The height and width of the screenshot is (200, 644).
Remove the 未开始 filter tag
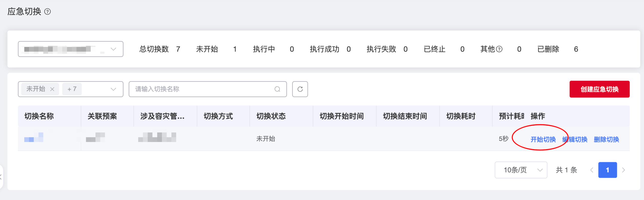tap(52, 89)
